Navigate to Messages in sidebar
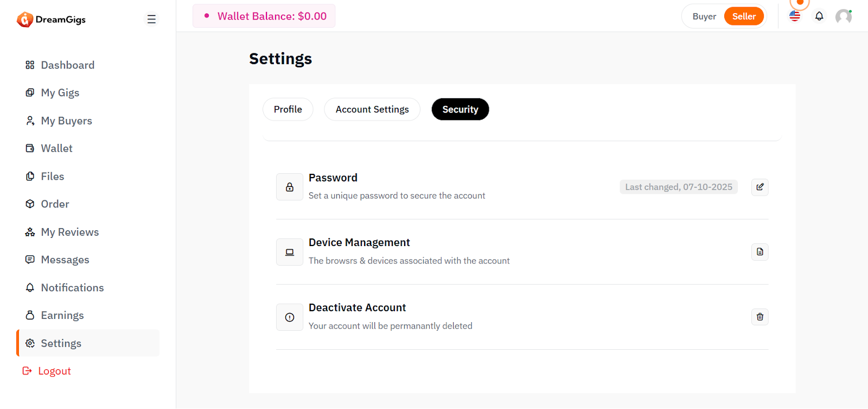The height and width of the screenshot is (409, 868). (65, 260)
